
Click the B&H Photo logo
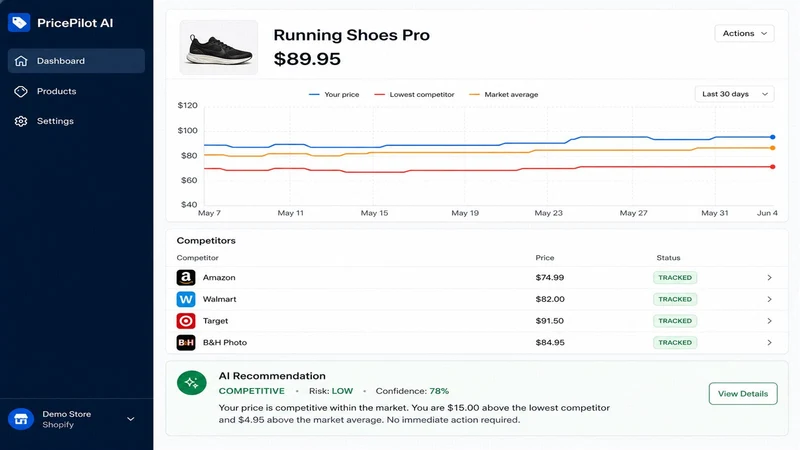click(x=186, y=342)
